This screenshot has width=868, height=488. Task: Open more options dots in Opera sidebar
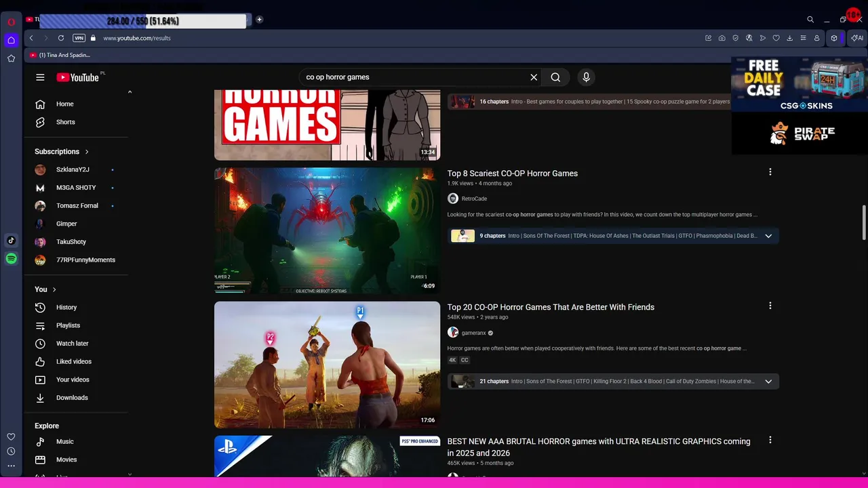pos(12,466)
